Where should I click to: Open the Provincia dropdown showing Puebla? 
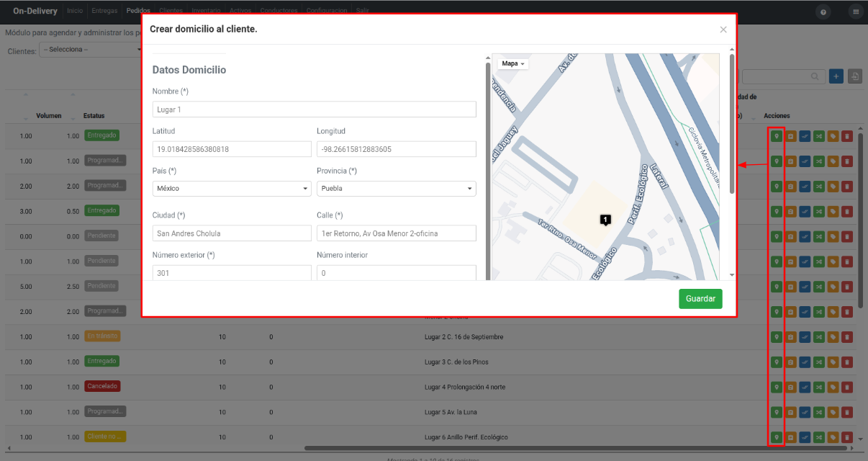[397, 189]
